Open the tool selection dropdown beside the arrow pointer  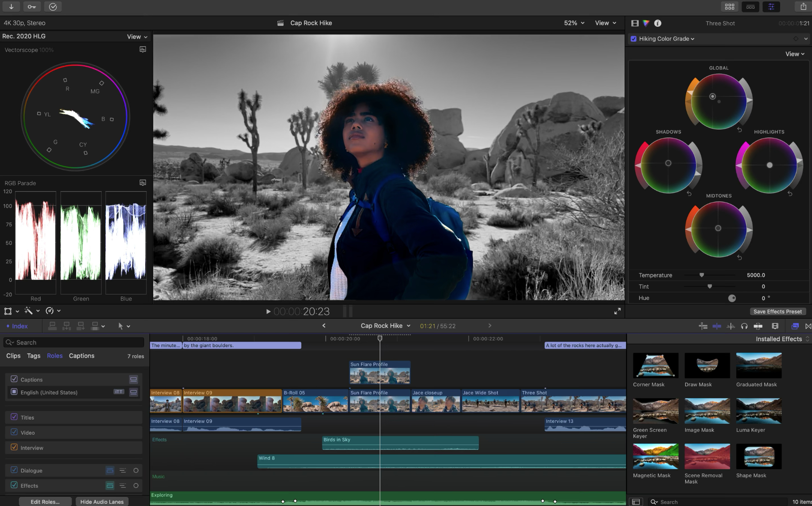pos(128,326)
